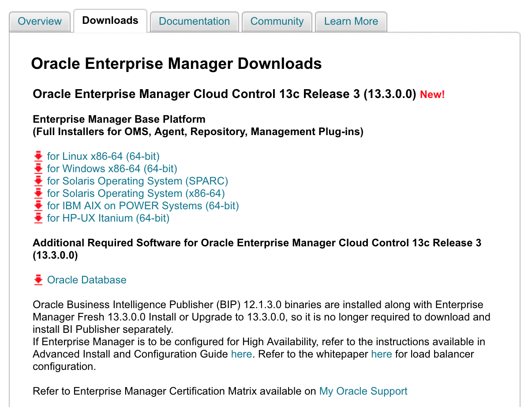Visit My Oracle Support link

click(363, 391)
